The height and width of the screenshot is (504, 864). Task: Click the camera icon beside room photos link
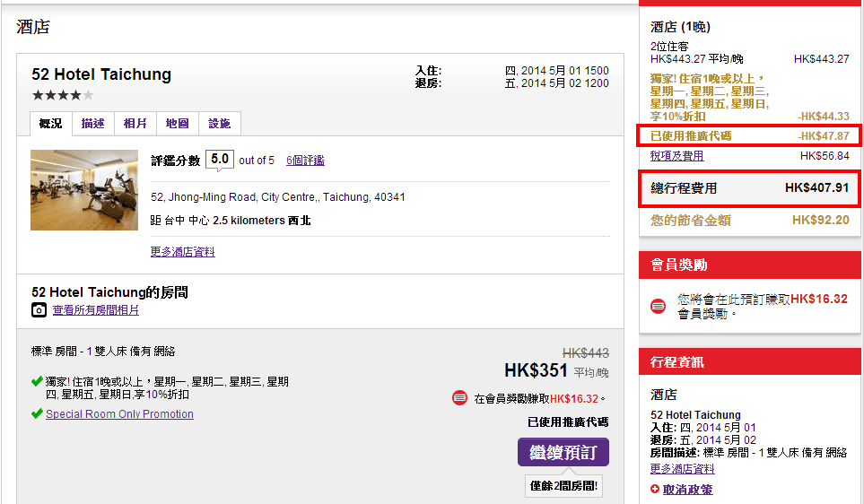tap(39, 310)
